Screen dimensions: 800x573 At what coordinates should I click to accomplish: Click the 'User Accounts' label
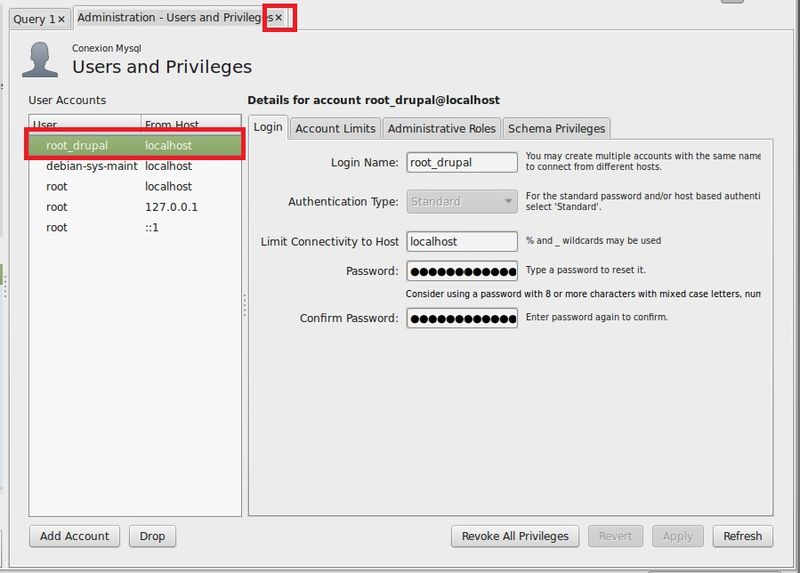pos(67,100)
